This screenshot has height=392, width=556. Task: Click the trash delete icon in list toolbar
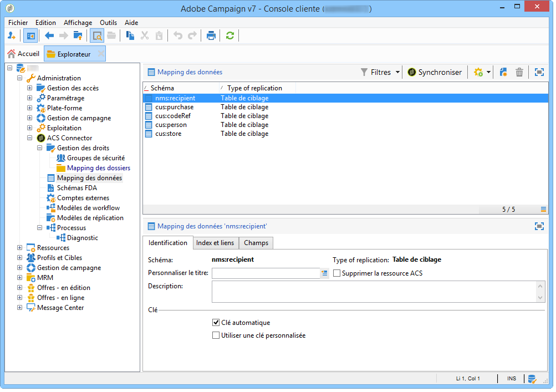click(x=519, y=73)
